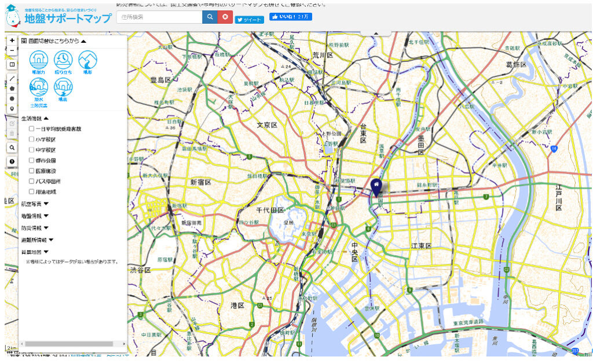Open the 地耐力 ground strength map
593x364 pixels.
point(39,61)
